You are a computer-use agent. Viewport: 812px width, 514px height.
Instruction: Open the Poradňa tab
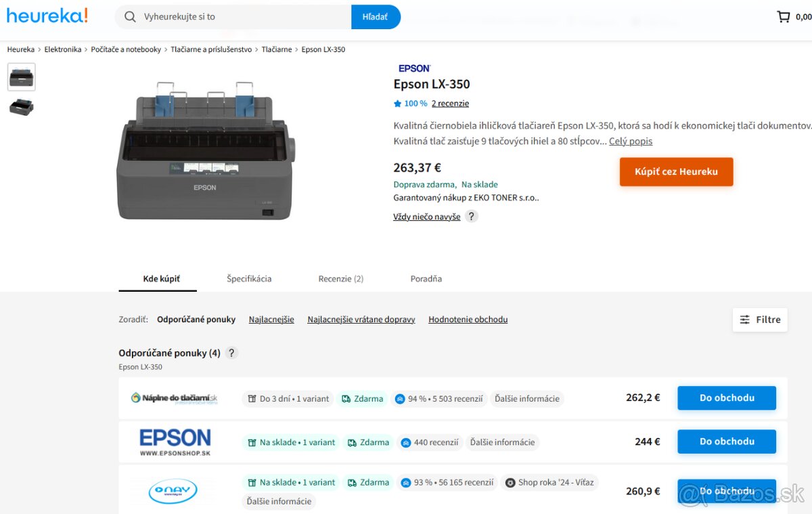click(426, 278)
